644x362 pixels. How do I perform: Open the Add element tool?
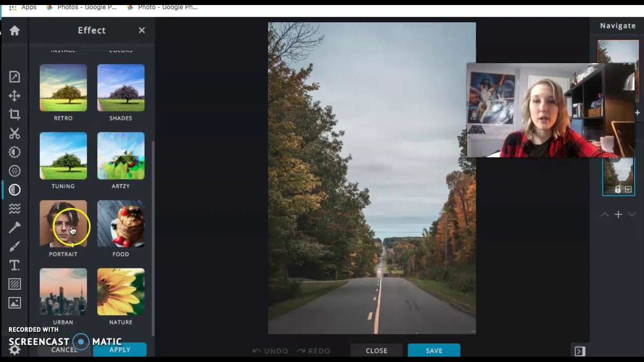coord(15,284)
